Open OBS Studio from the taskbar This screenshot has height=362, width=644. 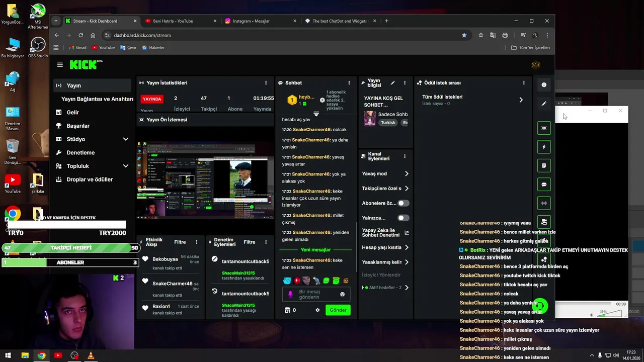pos(74,355)
